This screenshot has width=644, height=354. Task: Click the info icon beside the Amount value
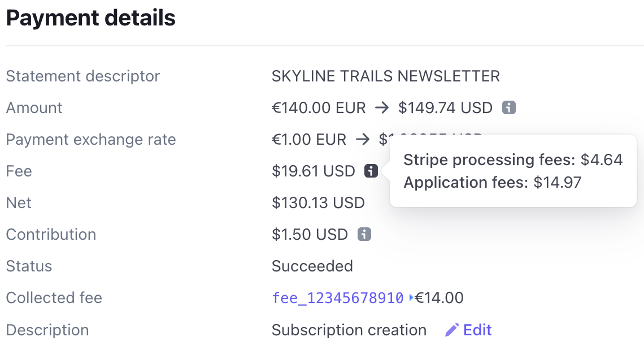pos(508,107)
